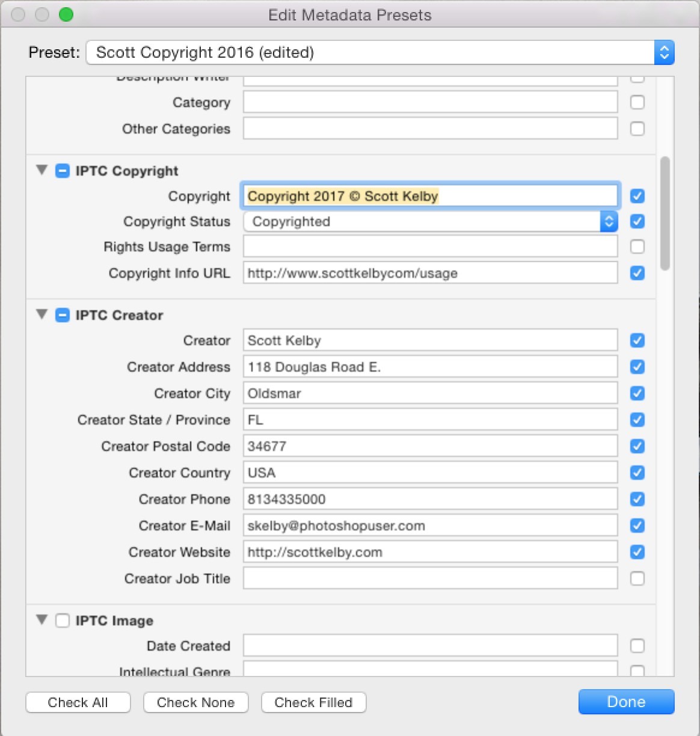
Task: Enable the Creator Job Title checkbox
Action: click(x=637, y=578)
